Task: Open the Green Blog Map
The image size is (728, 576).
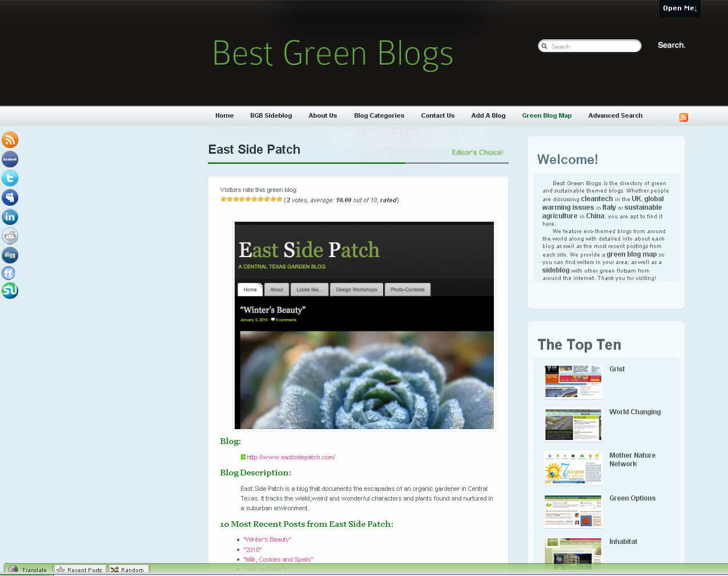Action: [547, 115]
